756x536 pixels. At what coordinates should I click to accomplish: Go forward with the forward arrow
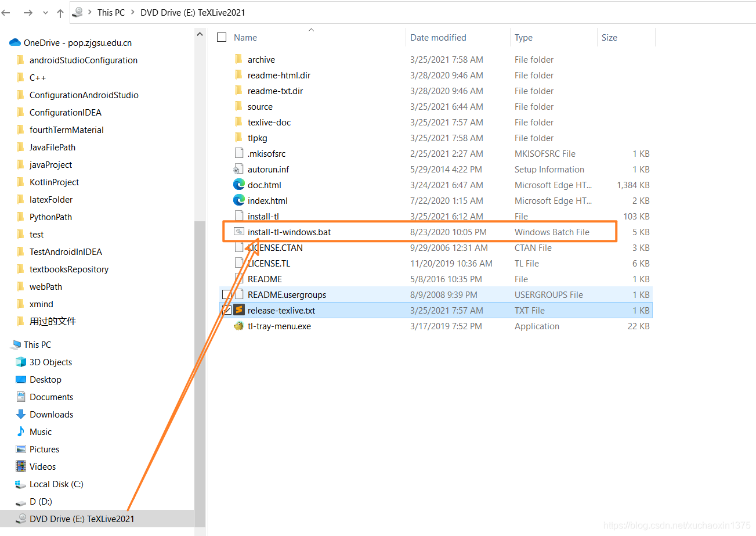[27, 12]
